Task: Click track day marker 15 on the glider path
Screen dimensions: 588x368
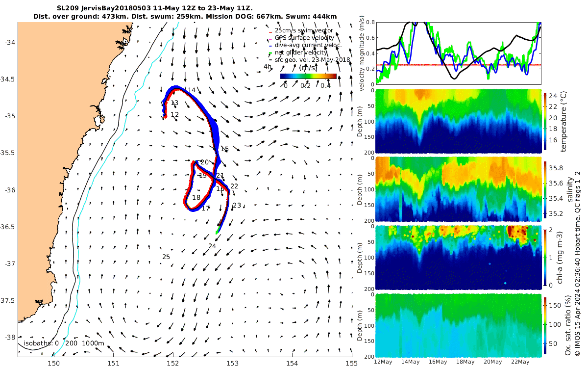Action: [x=225, y=149]
